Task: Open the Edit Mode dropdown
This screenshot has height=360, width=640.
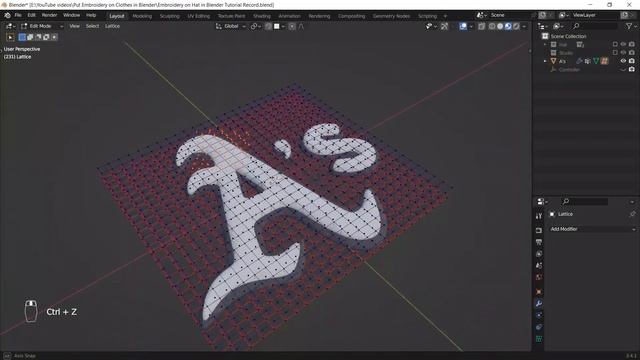Action: tap(42, 26)
